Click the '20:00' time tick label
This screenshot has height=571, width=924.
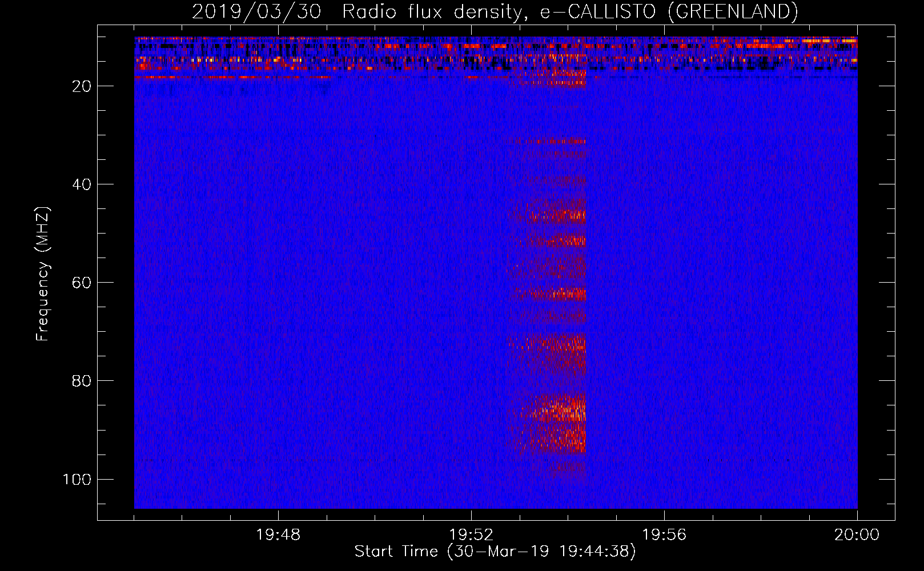point(857,535)
